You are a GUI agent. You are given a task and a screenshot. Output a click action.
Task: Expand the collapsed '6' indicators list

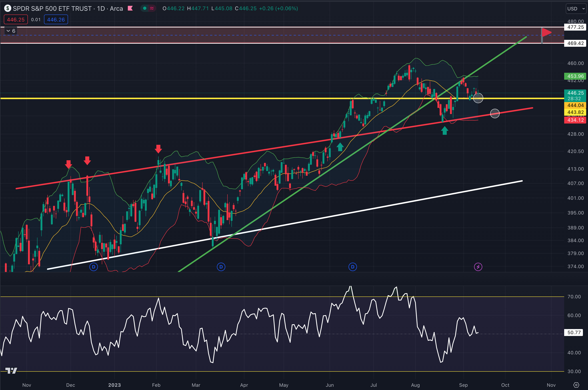(x=10, y=31)
